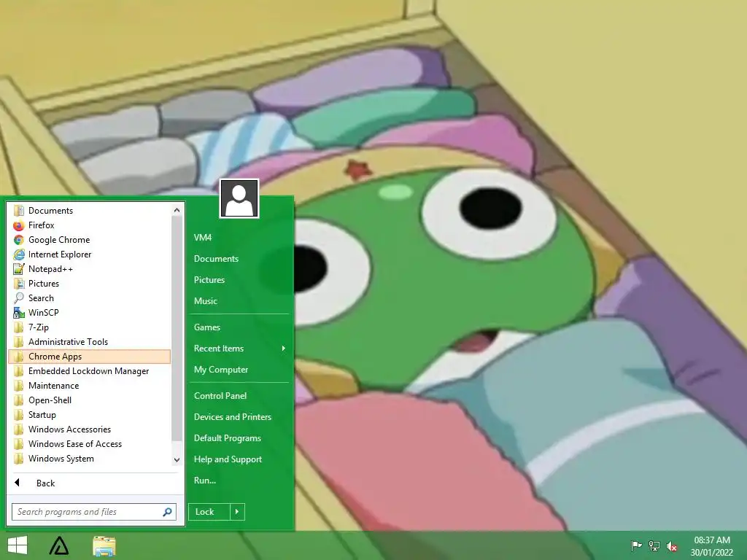Image resolution: width=747 pixels, height=560 pixels.
Task: Open Music from Start menu
Action: coord(205,301)
